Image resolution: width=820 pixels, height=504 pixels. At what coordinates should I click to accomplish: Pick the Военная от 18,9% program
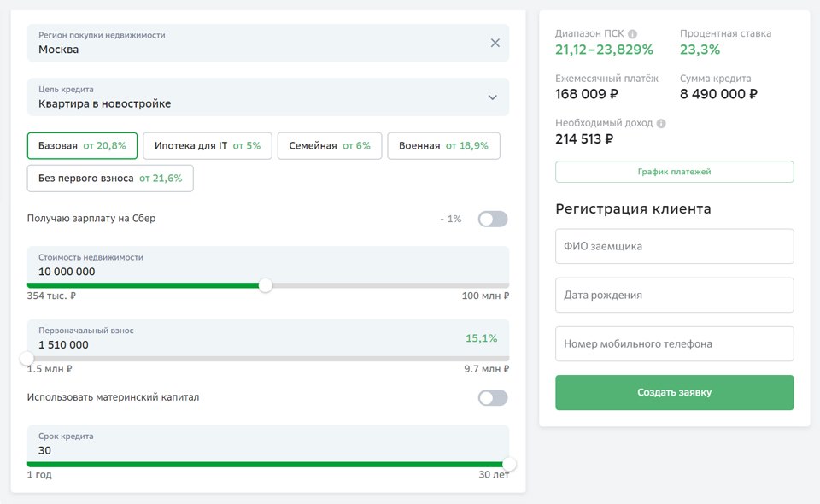(x=443, y=146)
